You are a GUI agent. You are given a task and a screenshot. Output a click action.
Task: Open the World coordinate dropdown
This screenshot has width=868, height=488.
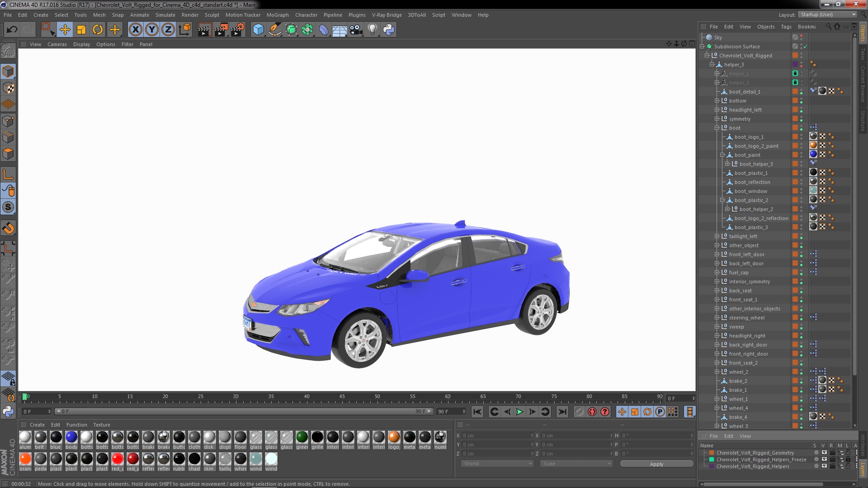point(497,464)
